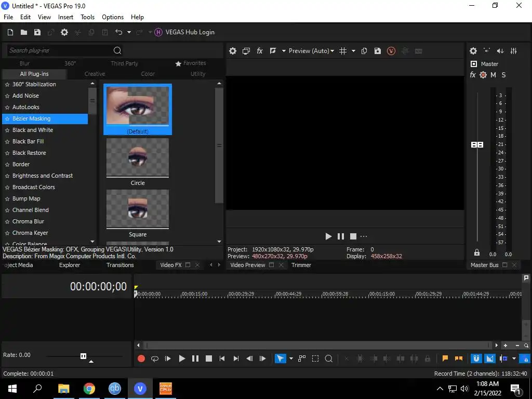
Task: Open split screen view dropdown arrow
Action: [284, 51]
